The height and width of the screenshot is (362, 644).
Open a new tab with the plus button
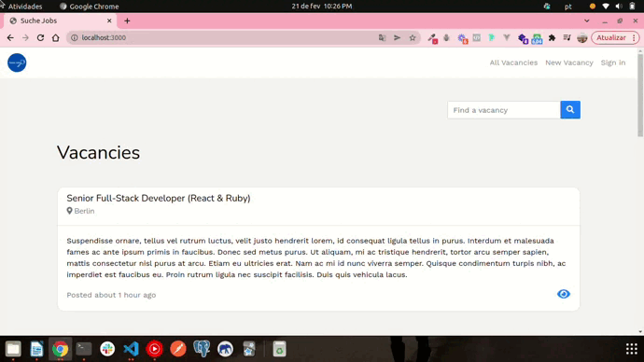click(x=127, y=21)
